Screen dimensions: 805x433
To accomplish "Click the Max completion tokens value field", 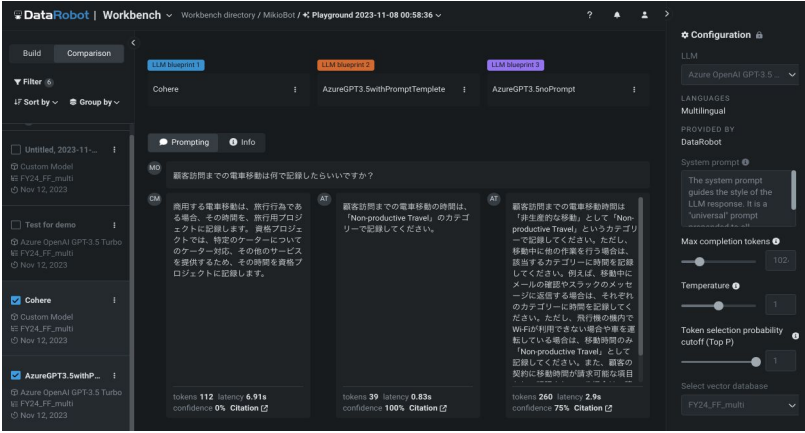I will [780, 260].
